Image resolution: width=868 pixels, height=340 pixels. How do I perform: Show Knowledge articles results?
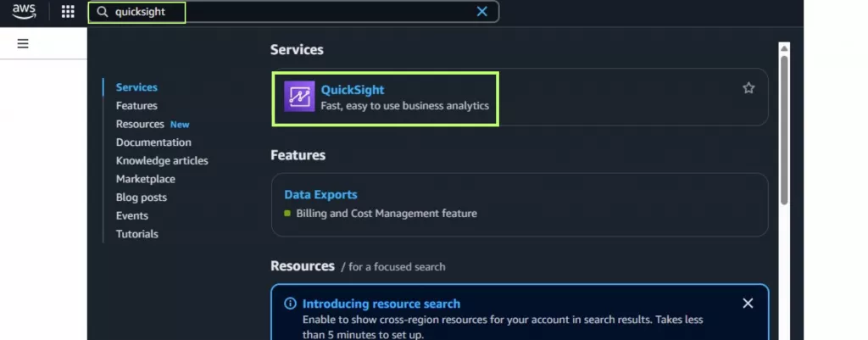[x=162, y=160]
